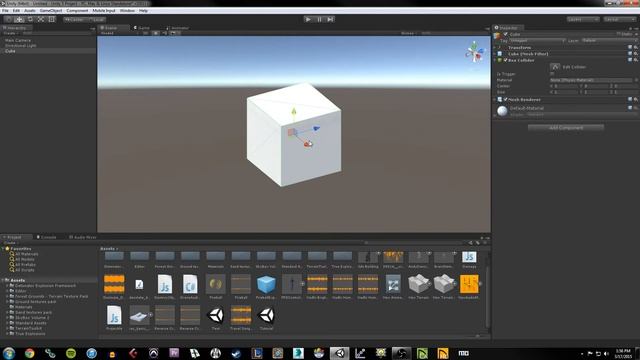Select Directional Light in Hierarchy

(20, 46)
